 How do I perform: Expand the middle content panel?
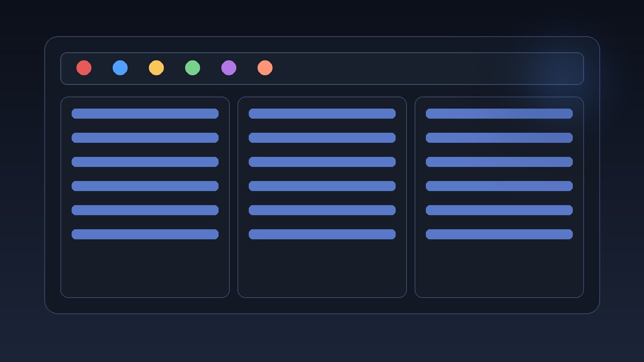(322, 265)
